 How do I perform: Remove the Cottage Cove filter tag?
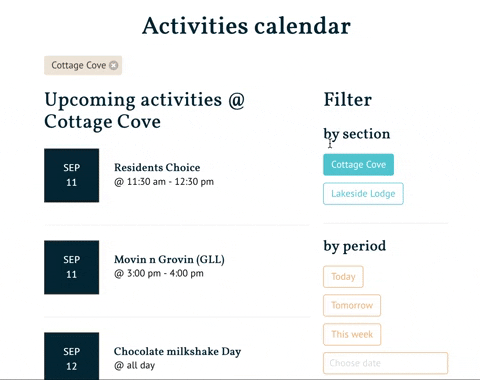click(x=114, y=65)
